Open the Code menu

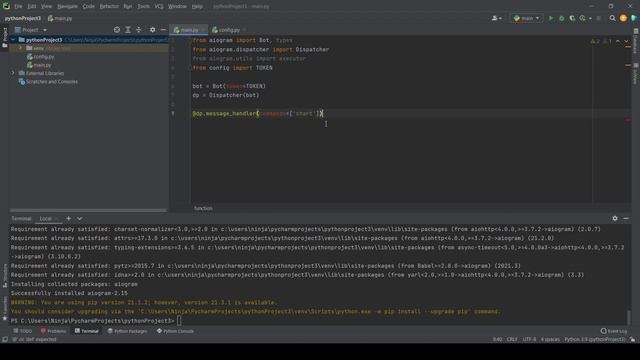click(88, 7)
